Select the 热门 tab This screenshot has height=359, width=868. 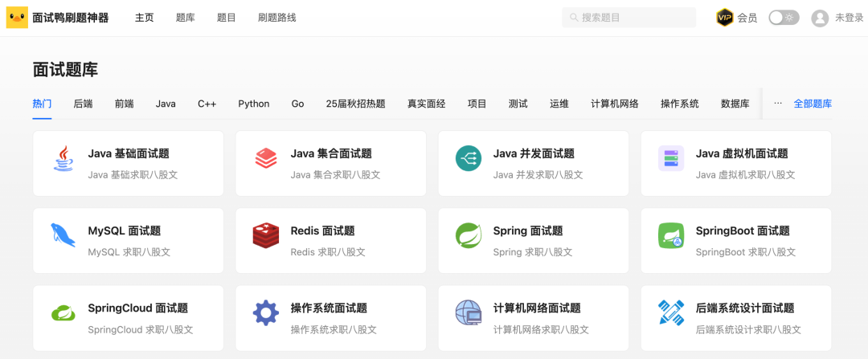[42, 104]
